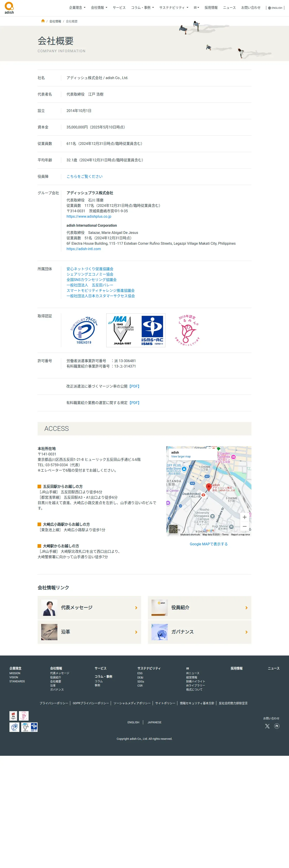Switch map to satellite imagery thumbnail
Image resolution: width=289 pixels, height=868 pixels.
pyautogui.click(x=173, y=529)
